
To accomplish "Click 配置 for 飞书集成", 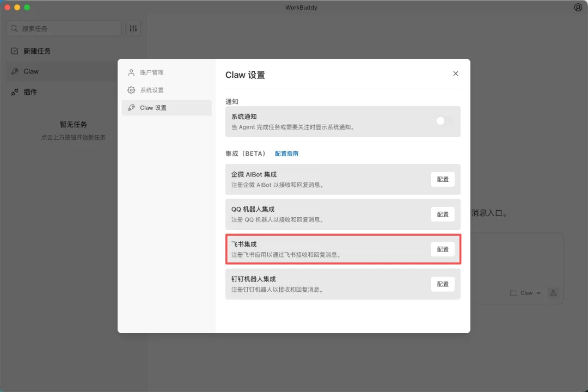I will pyautogui.click(x=443, y=249).
